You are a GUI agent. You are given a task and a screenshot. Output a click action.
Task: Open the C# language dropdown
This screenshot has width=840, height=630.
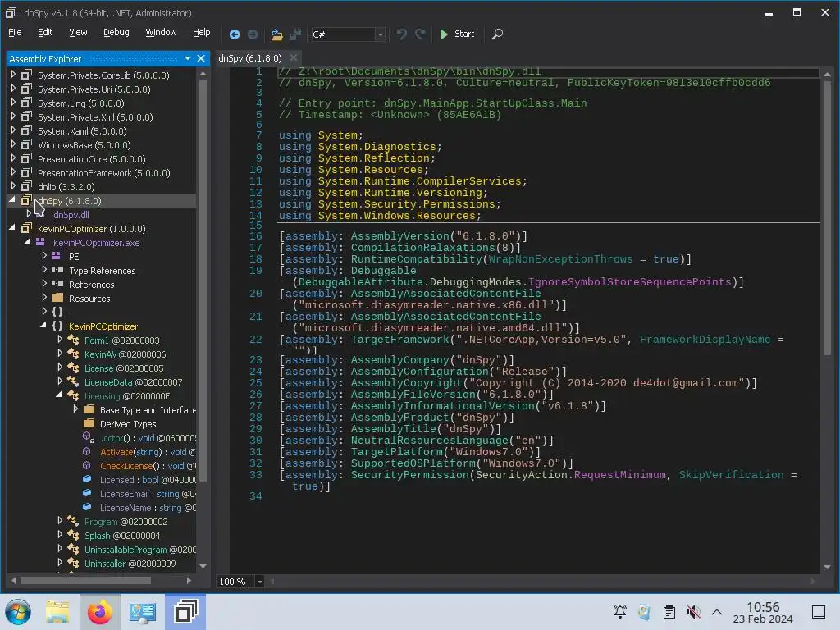(380, 34)
